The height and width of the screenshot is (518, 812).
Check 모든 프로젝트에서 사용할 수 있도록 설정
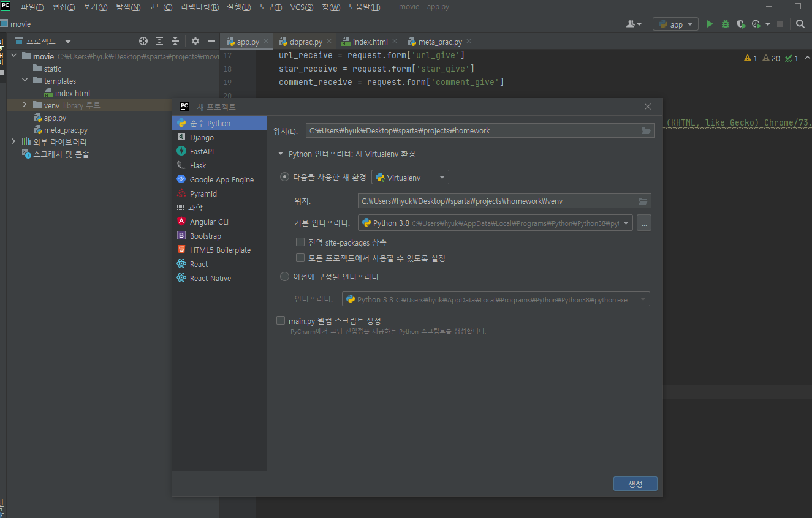(x=300, y=258)
